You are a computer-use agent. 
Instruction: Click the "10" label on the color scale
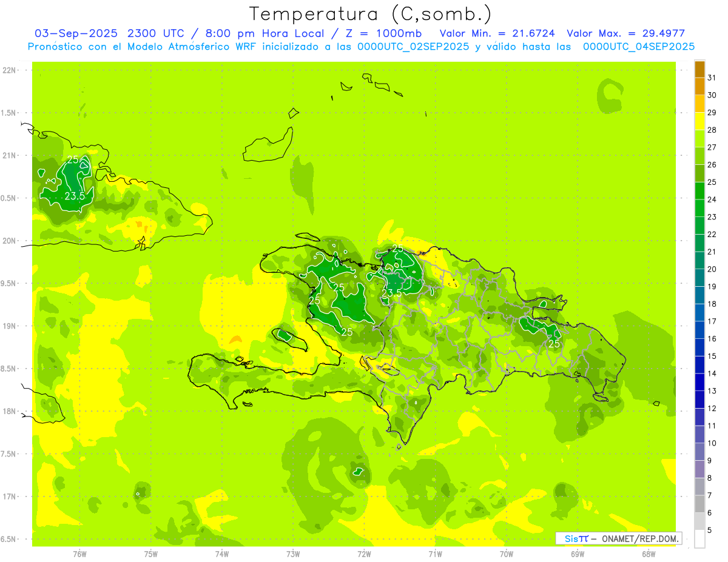click(x=712, y=443)
